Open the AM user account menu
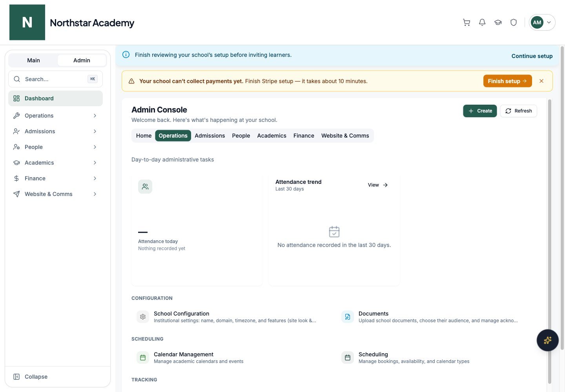Image resolution: width=565 pixels, height=392 pixels. (542, 22)
